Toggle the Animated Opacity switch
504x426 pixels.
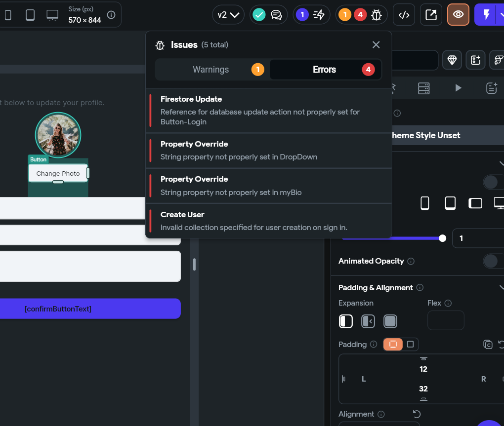pyautogui.click(x=494, y=261)
